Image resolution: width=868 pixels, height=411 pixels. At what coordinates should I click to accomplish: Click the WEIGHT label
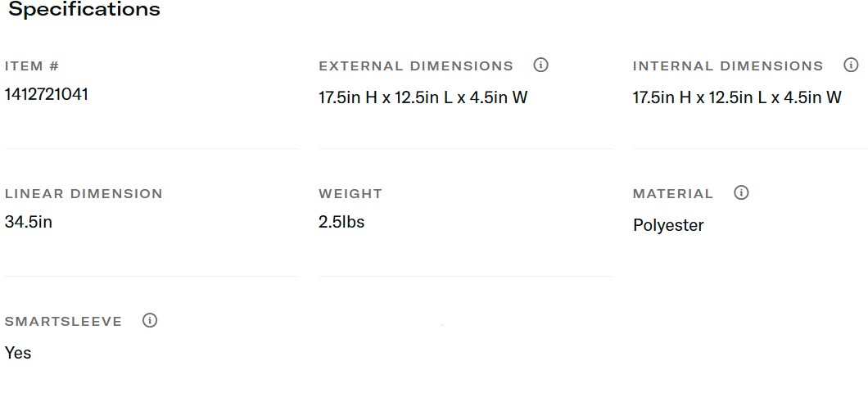(350, 194)
